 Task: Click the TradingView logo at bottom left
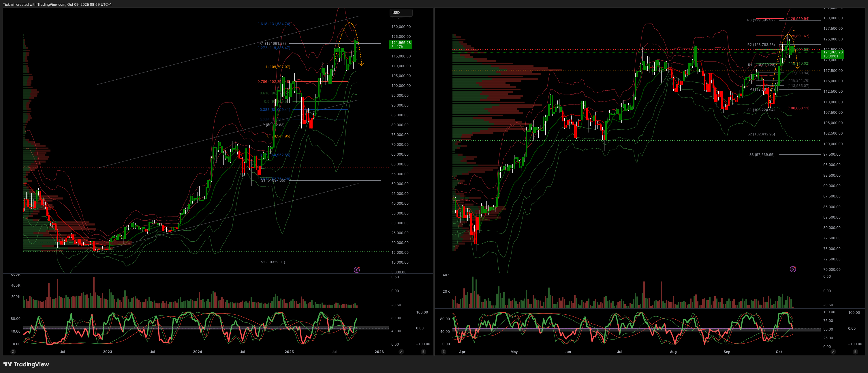[26, 364]
